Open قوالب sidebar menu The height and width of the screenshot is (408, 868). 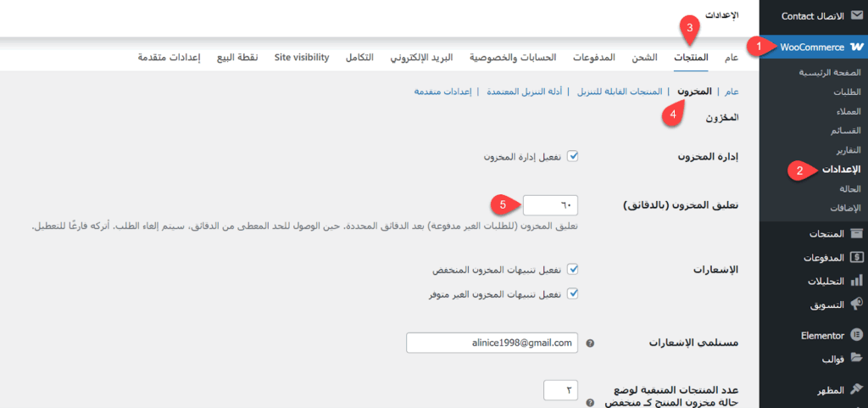(x=814, y=358)
